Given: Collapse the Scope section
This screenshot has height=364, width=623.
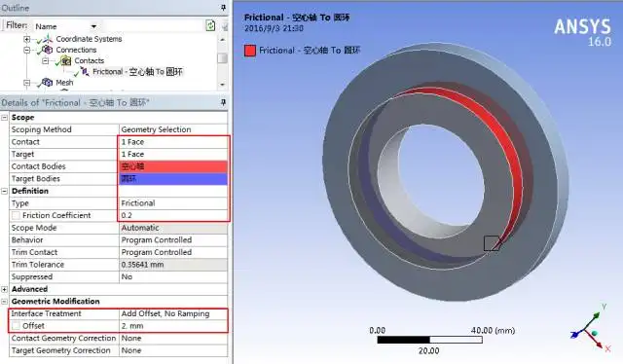Looking at the screenshot, I should (x=4, y=118).
